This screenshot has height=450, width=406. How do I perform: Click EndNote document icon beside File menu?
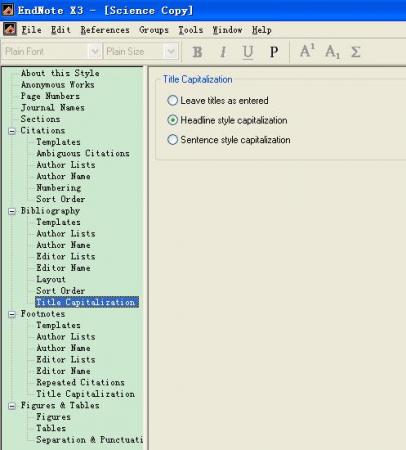pos(10,30)
